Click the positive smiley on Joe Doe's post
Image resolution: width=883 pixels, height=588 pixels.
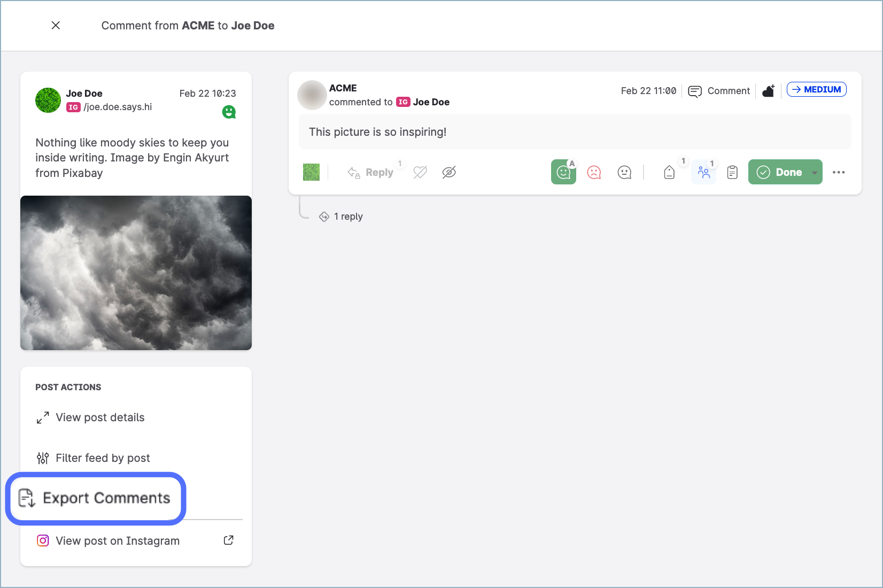[x=229, y=112]
